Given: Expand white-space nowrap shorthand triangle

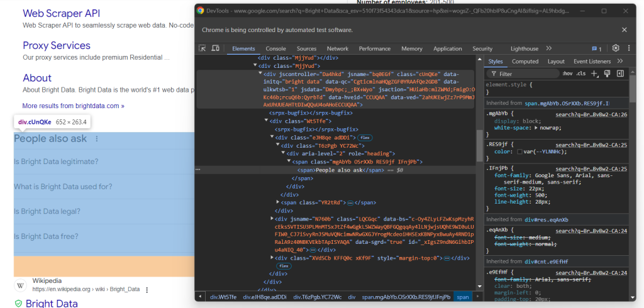Looking at the screenshot, I should click(x=536, y=128).
